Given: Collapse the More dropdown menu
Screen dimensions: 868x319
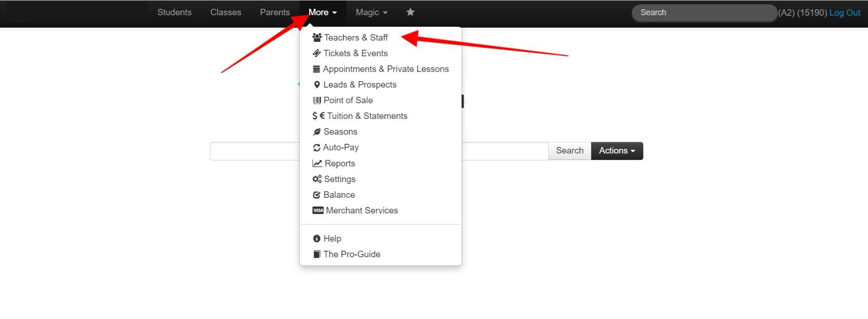Looking at the screenshot, I should point(322,12).
